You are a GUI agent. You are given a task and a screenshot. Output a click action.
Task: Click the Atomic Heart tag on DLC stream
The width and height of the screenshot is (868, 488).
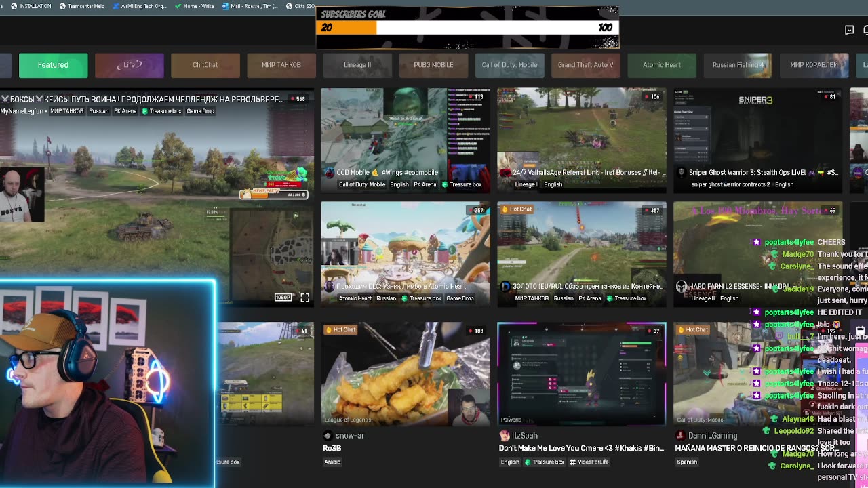click(355, 298)
